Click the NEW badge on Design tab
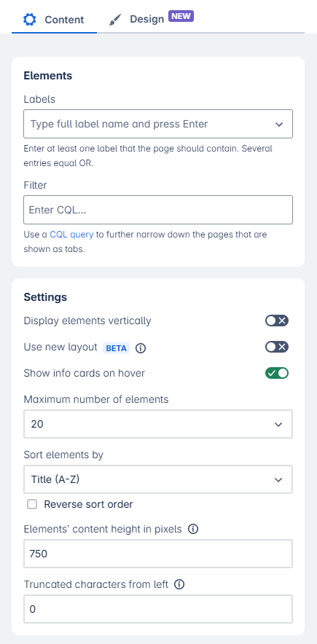Viewport: 317px width, 644px height. (181, 17)
